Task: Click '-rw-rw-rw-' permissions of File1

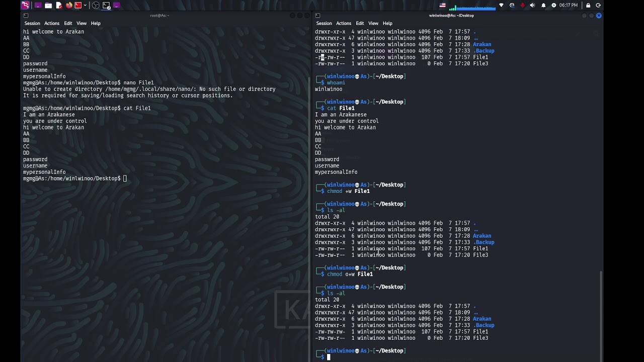Action: coord(330,331)
